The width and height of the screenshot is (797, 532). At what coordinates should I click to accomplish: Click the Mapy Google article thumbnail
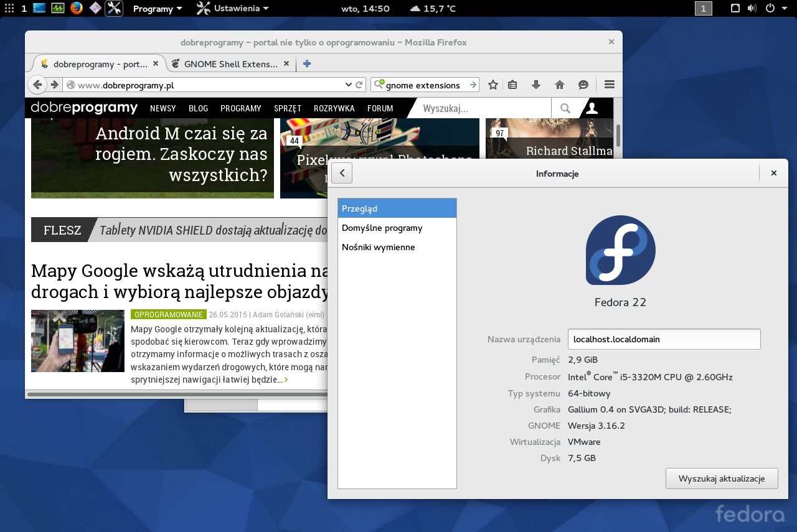point(78,341)
